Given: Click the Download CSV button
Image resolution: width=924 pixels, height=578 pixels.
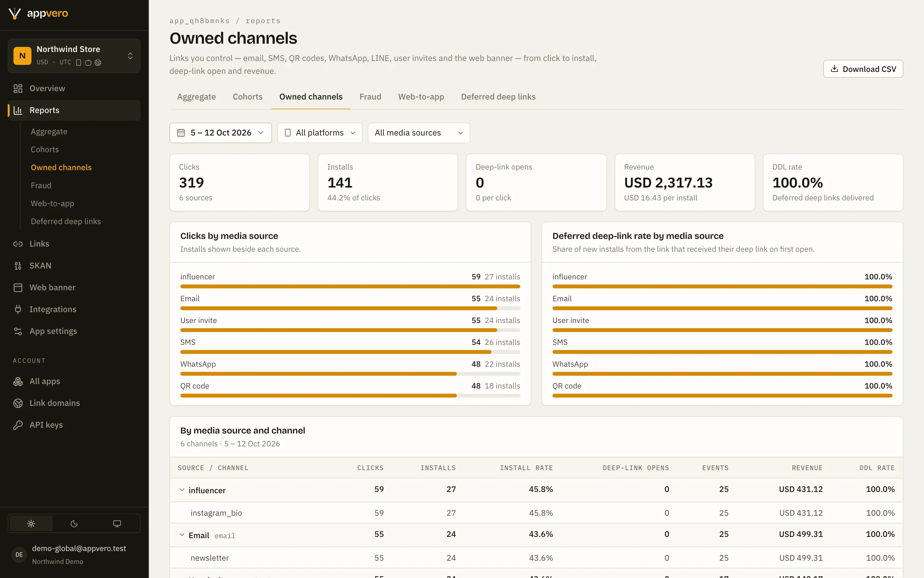Looking at the screenshot, I should coord(863,69).
